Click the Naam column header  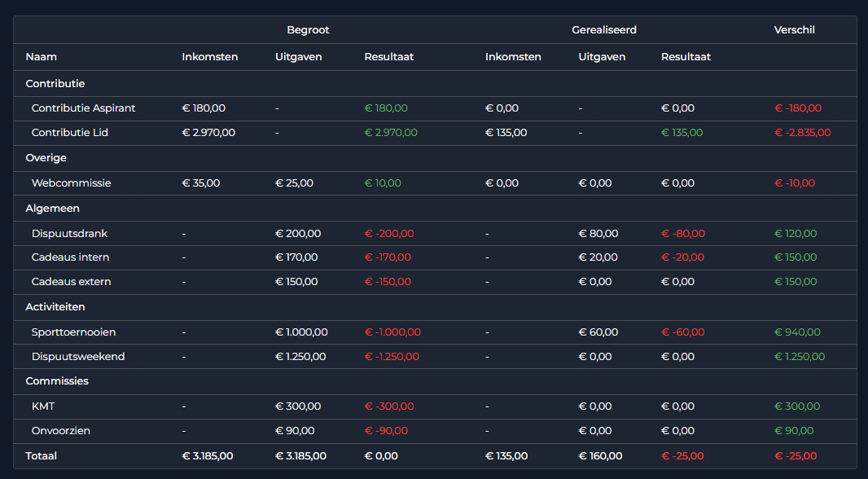pyautogui.click(x=41, y=57)
